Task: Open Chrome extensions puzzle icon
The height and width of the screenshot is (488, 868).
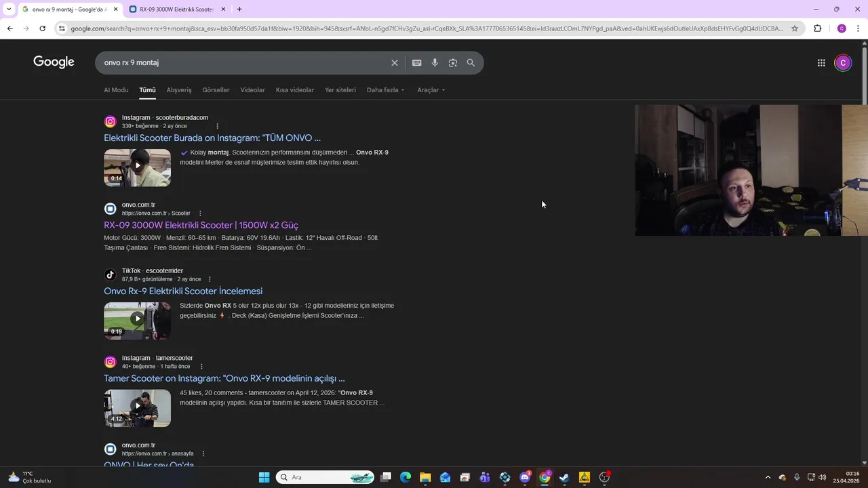Action: coord(817,28)
